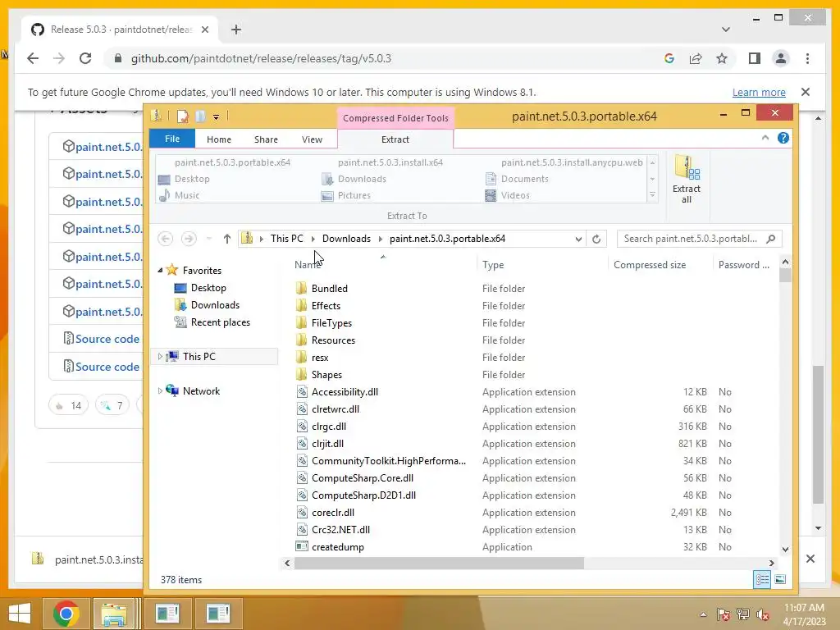Click the Explorer refresh icon
This screenshot has width=840, height=630.
[x=596, y=239]
